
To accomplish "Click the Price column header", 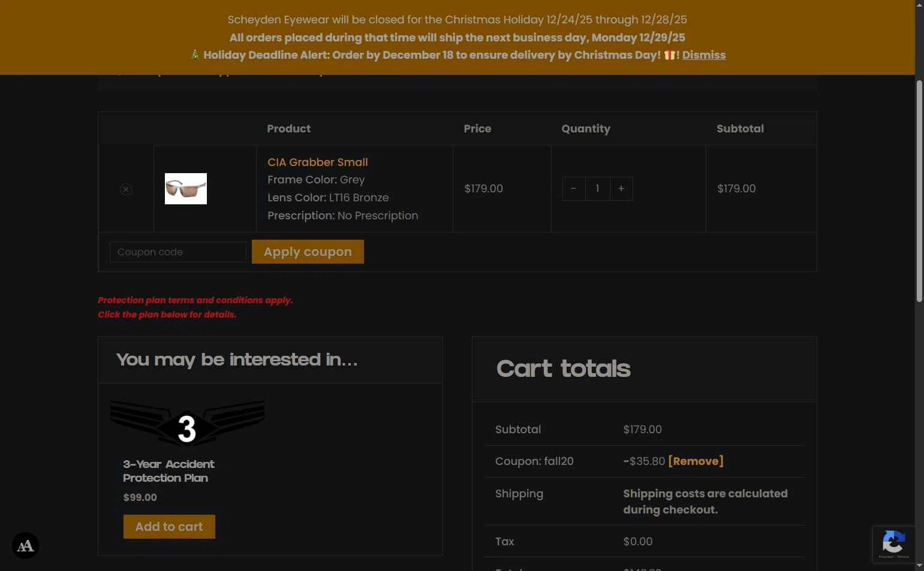I will tap(477, 129).
